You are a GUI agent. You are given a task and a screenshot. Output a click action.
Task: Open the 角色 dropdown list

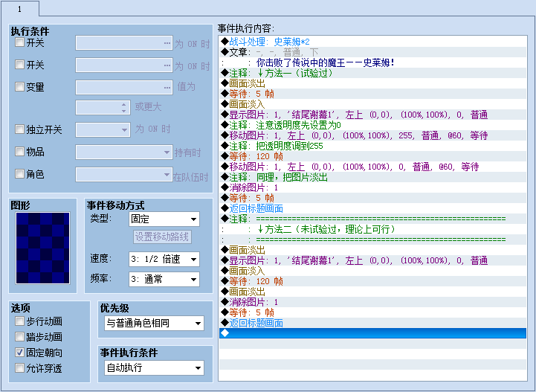[x=123, y=174]
